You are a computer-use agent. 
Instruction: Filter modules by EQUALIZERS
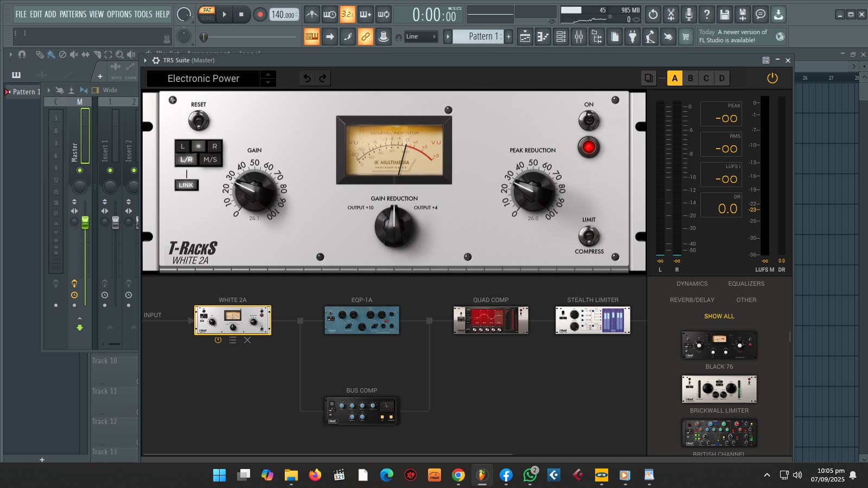(746, 284)
